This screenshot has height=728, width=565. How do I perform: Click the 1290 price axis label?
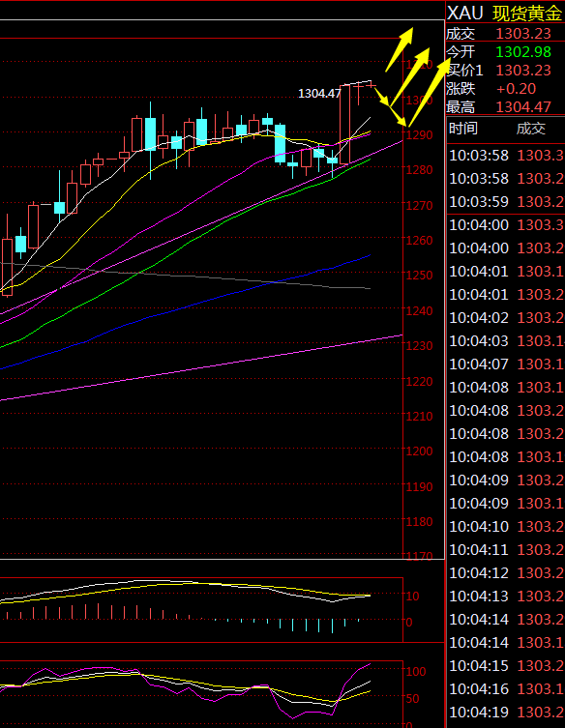coord(420,135)
